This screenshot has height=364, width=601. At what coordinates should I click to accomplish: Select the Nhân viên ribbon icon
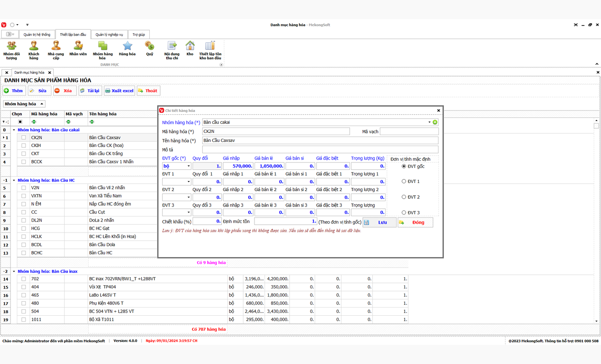(x=78, y=48)
